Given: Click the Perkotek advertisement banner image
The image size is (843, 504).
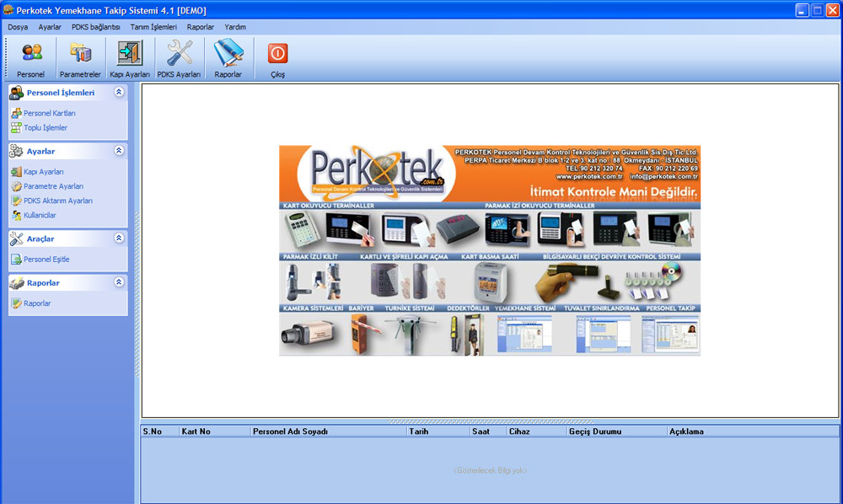Looking at the screenshot, I should pyautogui.click(x=490, y=250).
